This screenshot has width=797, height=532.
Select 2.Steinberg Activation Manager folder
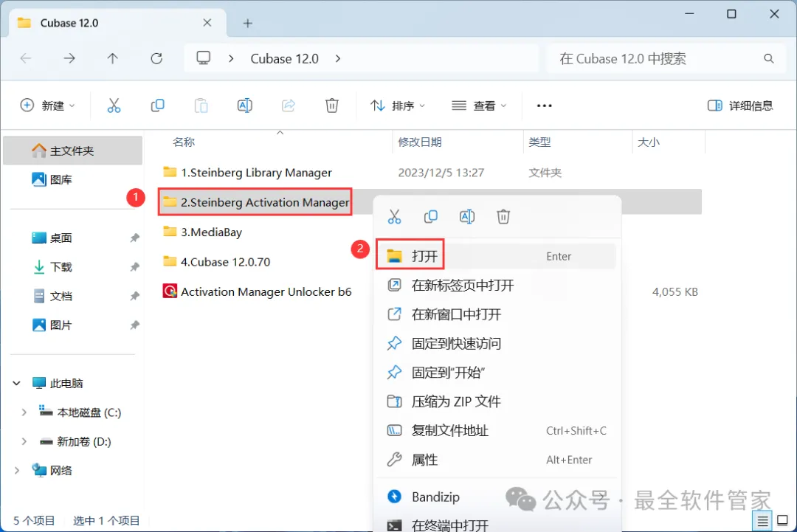[x=255, y=202]
